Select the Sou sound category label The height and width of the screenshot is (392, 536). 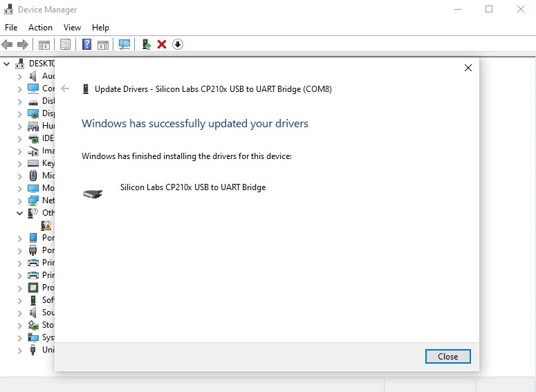point(48,312)
